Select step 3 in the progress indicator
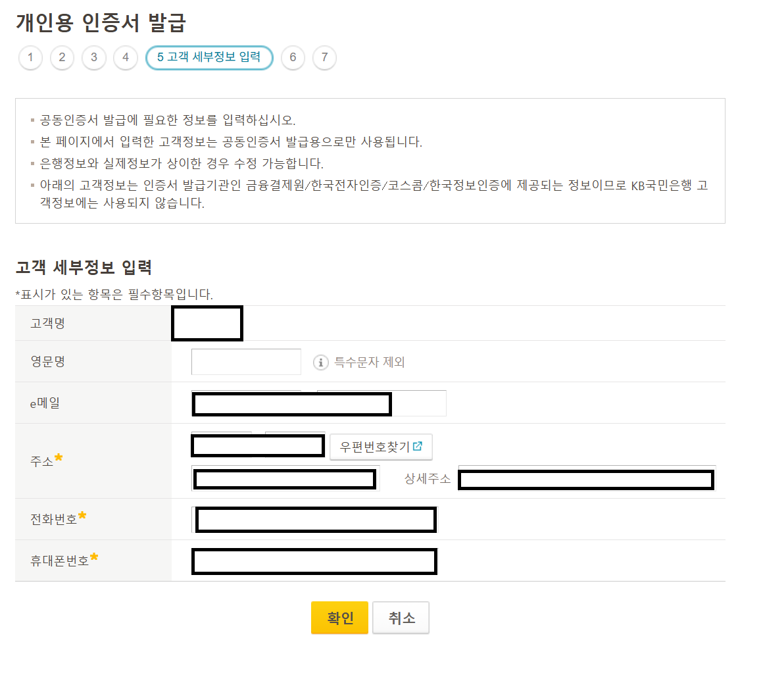 click(x=93, y=58)
